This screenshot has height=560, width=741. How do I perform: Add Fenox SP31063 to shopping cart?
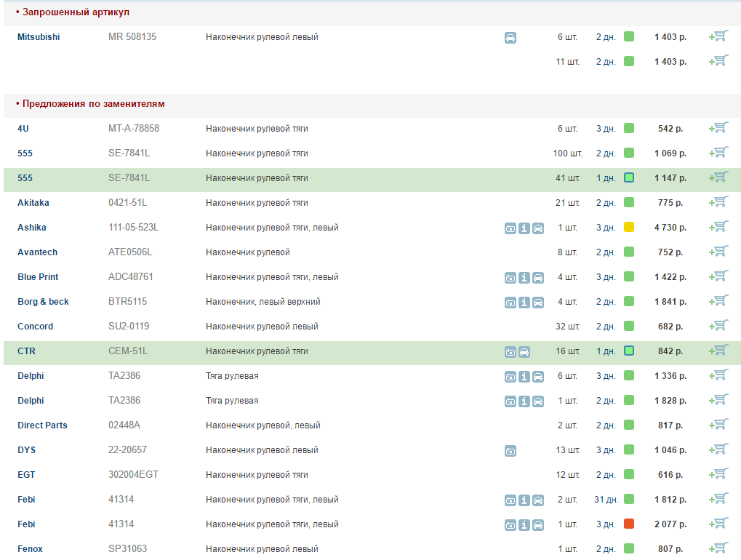718,548
